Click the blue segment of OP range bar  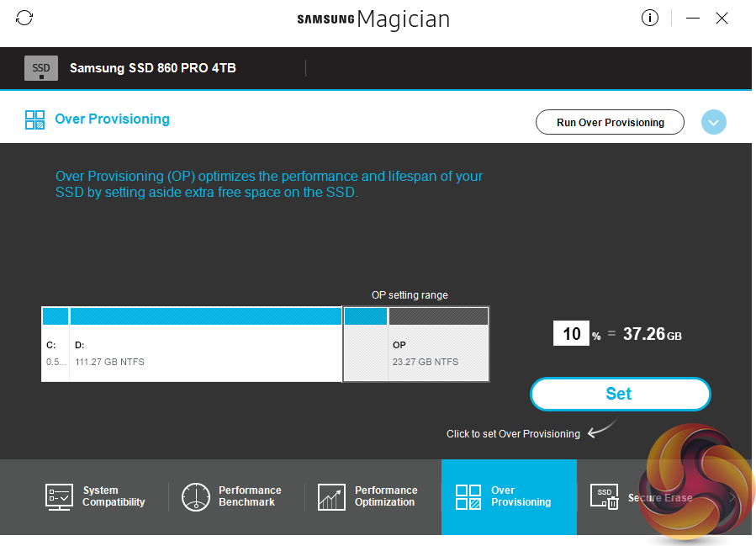tap(366, 316)
